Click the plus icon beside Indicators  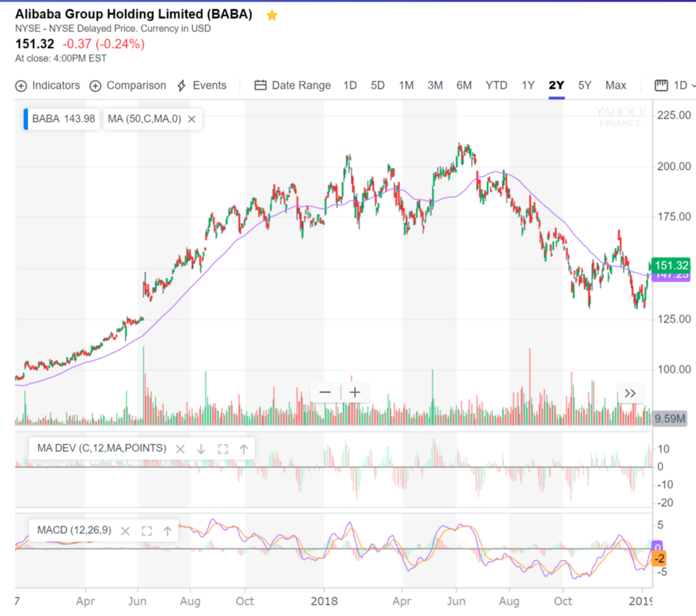(21, 86)
